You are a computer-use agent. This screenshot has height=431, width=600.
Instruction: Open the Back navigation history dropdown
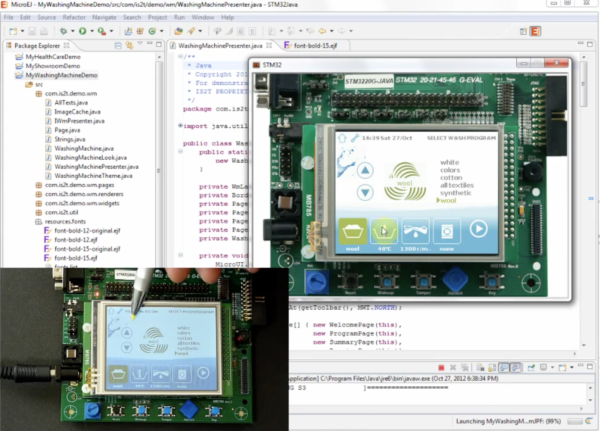[332, 31]
